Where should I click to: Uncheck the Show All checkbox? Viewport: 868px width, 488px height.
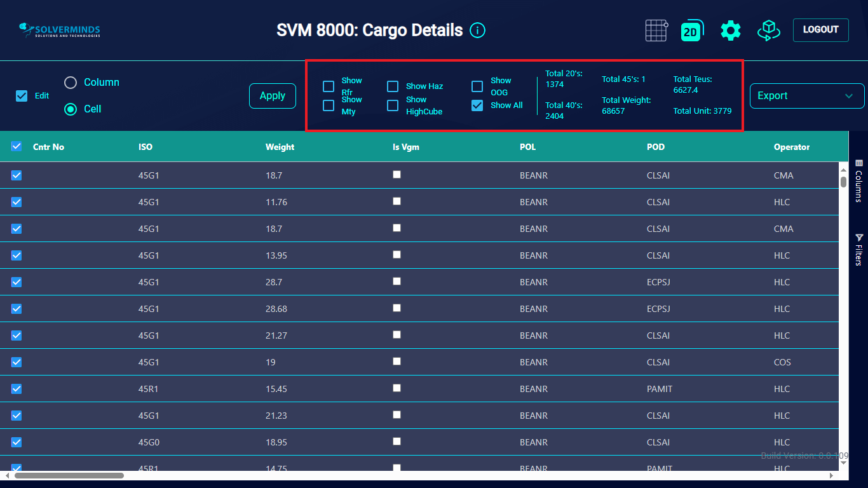[477, 105]
